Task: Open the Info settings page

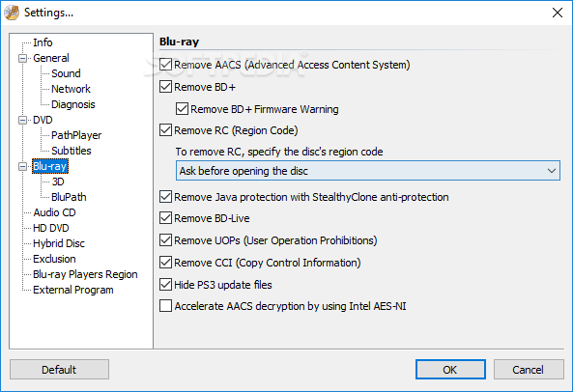Action: (43, 42)
